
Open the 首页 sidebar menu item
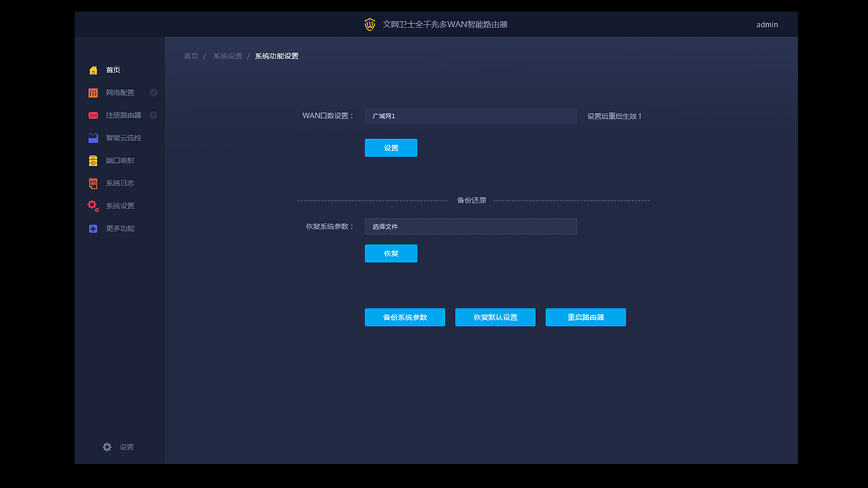114,70
